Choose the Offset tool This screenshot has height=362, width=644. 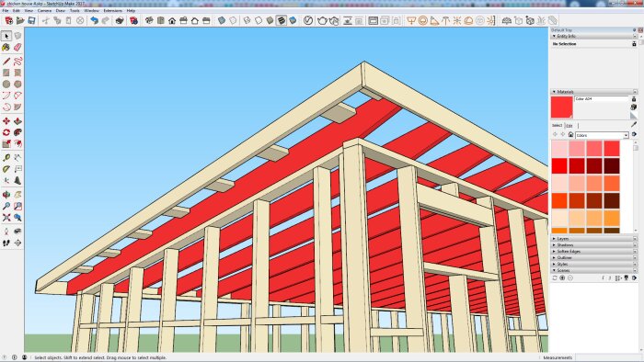pos(17,144)
